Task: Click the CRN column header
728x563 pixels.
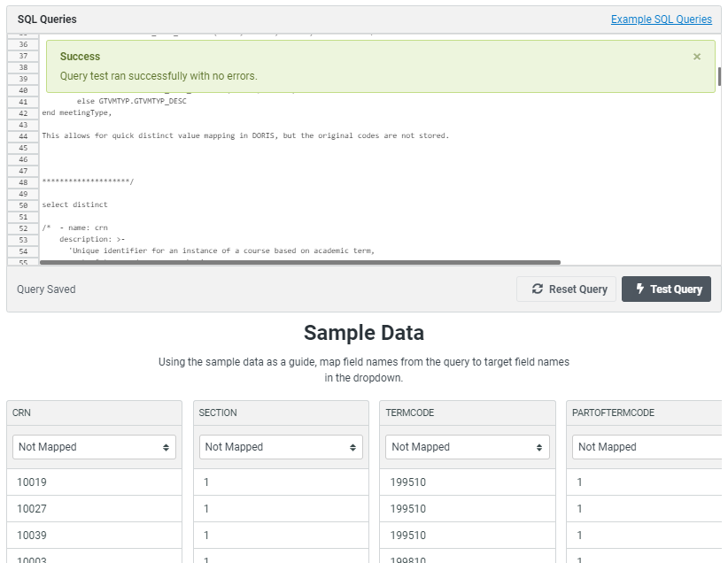Action: tap(94, 413)
